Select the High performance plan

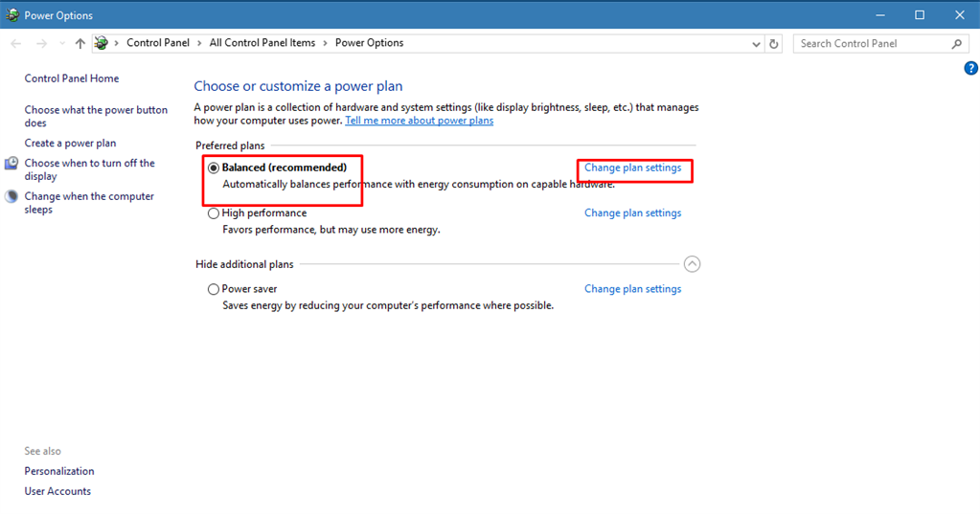[214, 213]
